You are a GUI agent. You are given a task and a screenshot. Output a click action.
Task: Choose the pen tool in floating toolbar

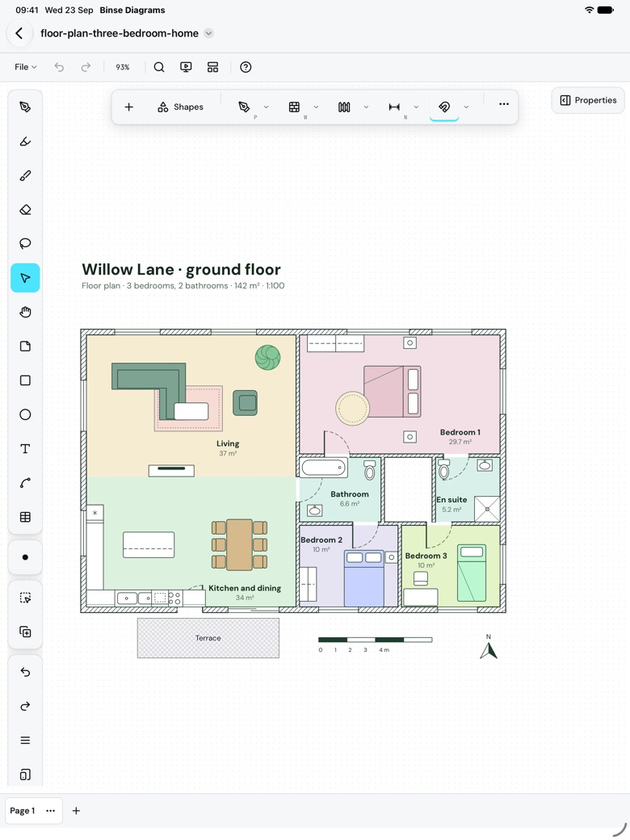pos(244,107)
